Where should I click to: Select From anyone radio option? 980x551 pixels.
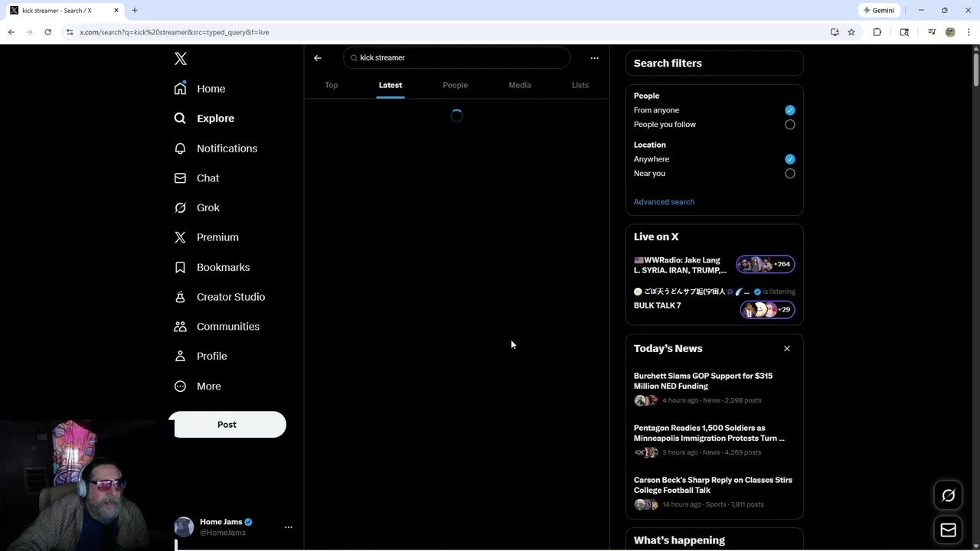point(790,110)
